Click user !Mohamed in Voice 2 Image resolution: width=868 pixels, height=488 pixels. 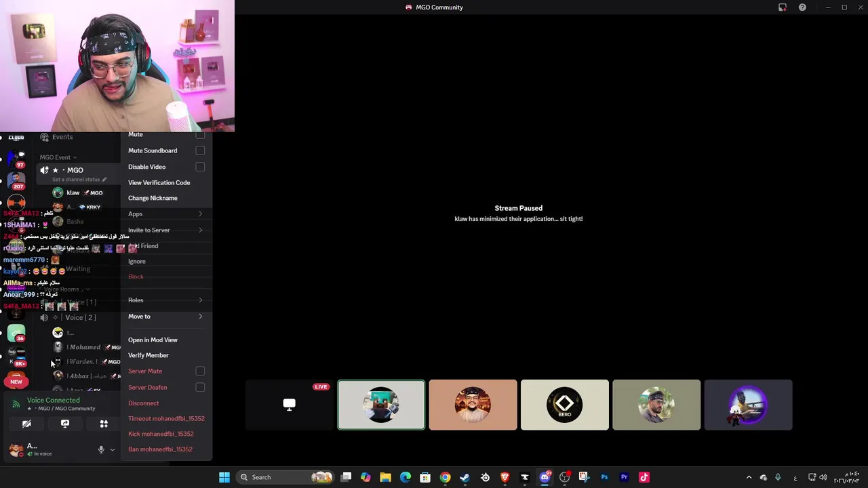pyautogui.click(x=85, y=347)
